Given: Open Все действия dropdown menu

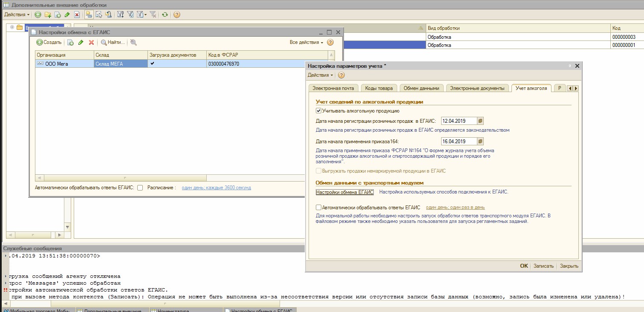Looking at the screenshot, I should click(306, 42).
